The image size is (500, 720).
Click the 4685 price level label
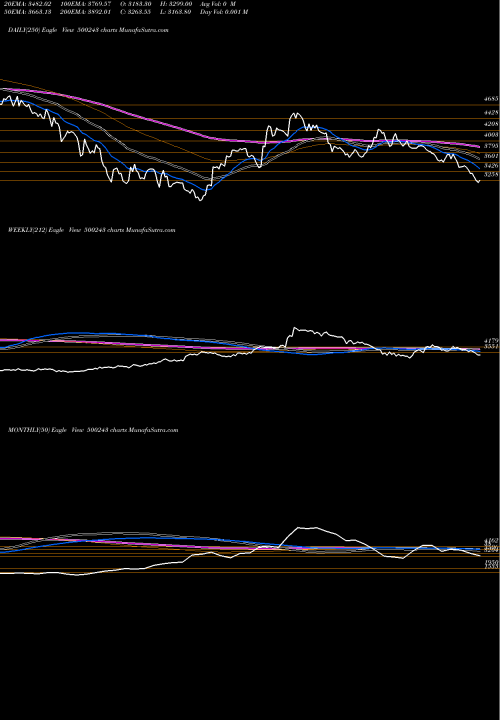click(491, 99)
